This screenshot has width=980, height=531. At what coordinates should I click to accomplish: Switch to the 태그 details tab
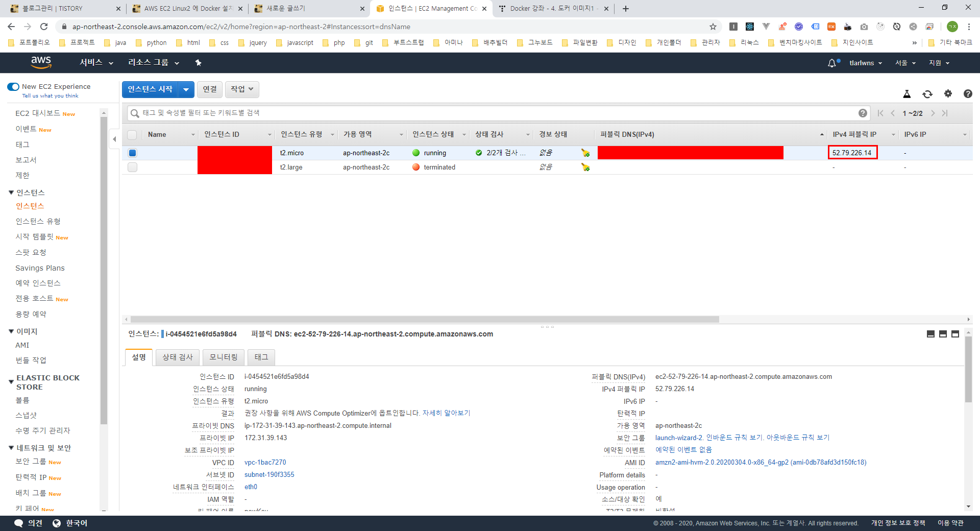[261, 357]
